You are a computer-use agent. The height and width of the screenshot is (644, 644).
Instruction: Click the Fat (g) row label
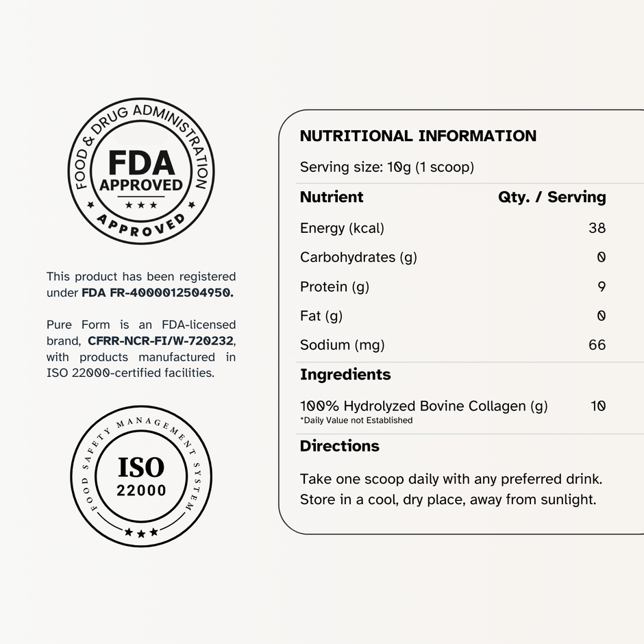[321, 316]
